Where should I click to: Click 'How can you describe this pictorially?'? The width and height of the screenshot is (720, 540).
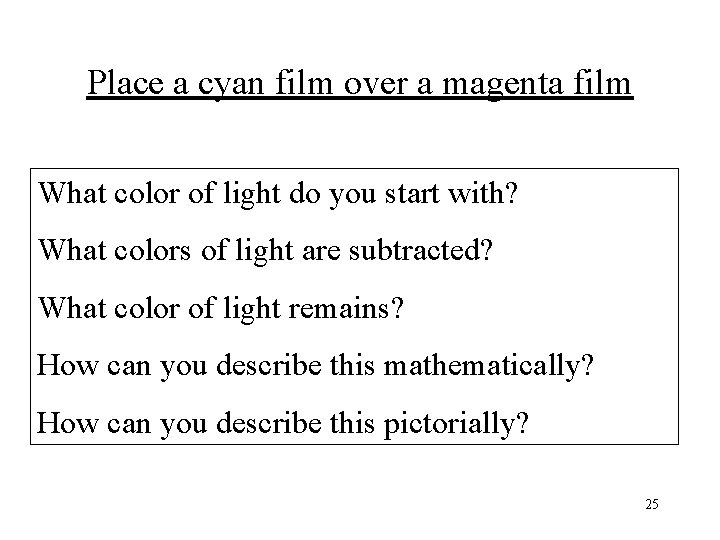283,424
